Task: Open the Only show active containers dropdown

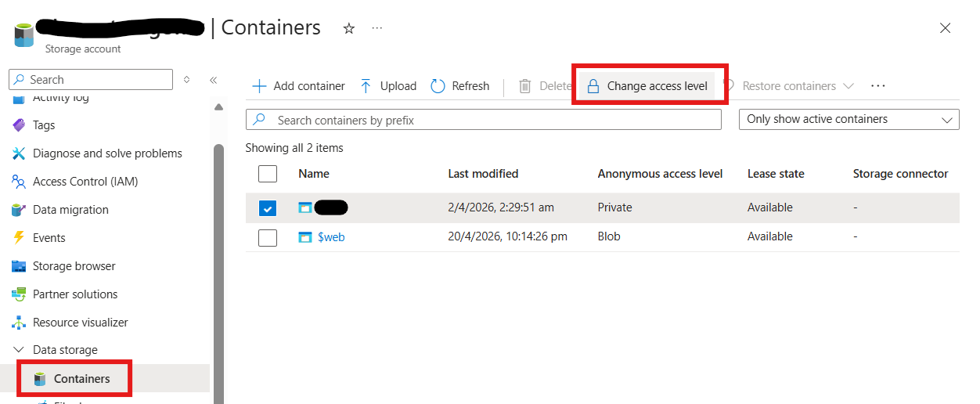Action: [x=849, y=119]
